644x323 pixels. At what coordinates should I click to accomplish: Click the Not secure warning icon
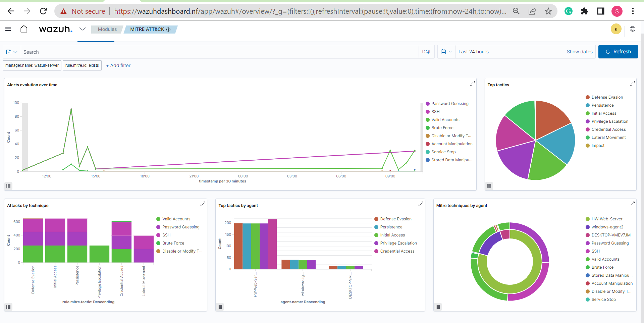click(63, 11)
